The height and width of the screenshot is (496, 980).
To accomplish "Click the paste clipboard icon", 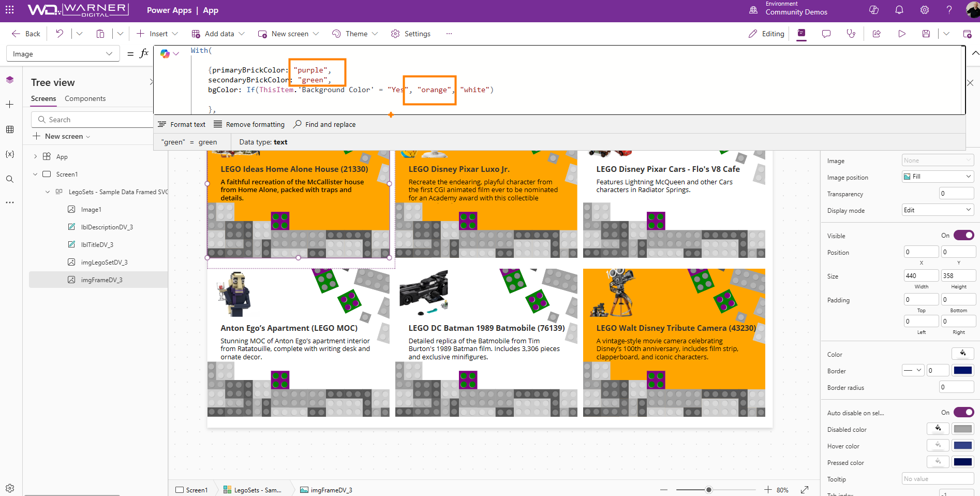I will click(x=100, y=34).
